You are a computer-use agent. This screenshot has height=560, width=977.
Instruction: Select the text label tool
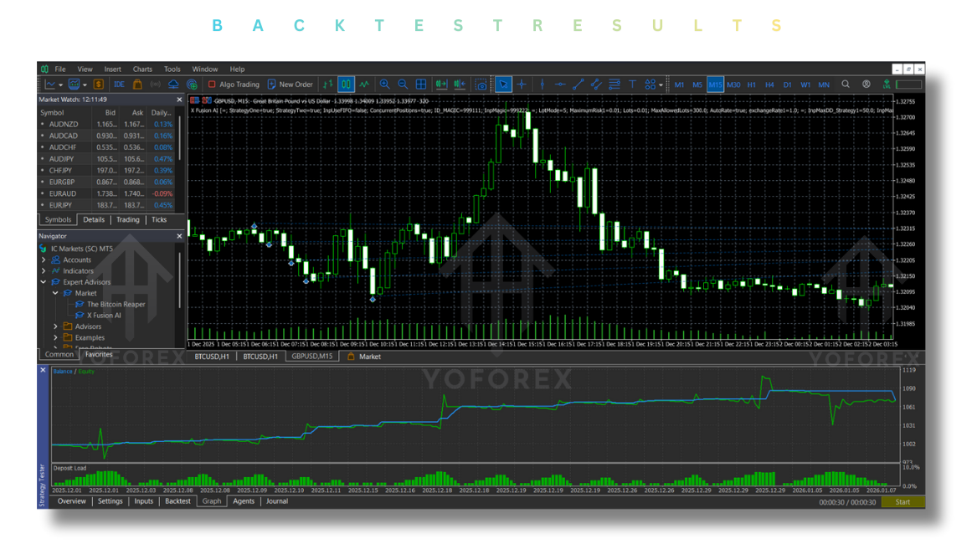coord(632,85)
